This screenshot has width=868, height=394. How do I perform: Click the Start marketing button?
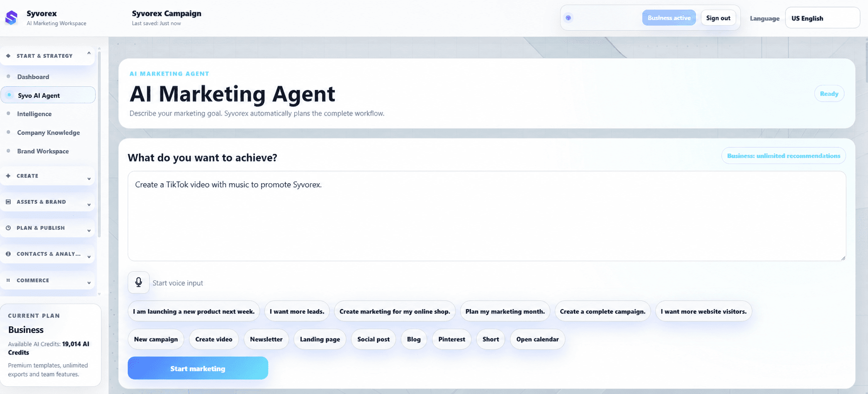(x=198, y=368)
